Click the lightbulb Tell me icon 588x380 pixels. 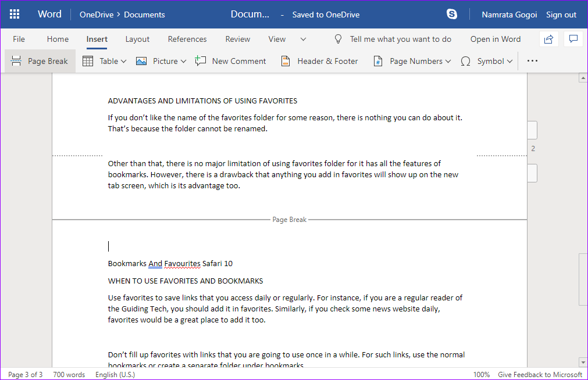tap(338, 39)
